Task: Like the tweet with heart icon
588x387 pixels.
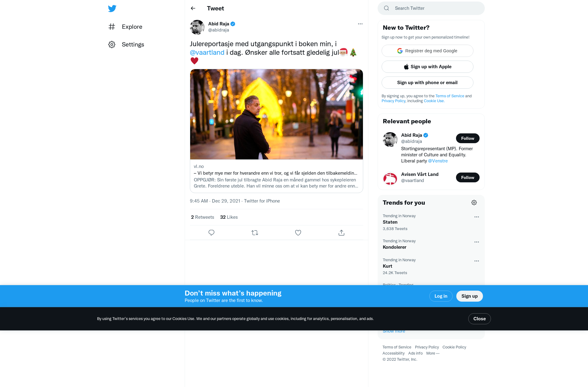Action: 298,233
